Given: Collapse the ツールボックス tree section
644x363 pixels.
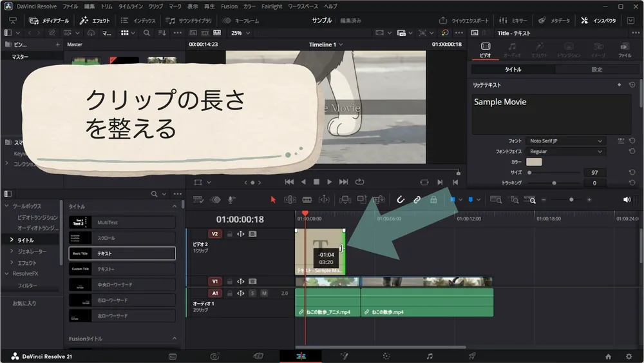Looking at the screenshot, I should pos(6,206).
